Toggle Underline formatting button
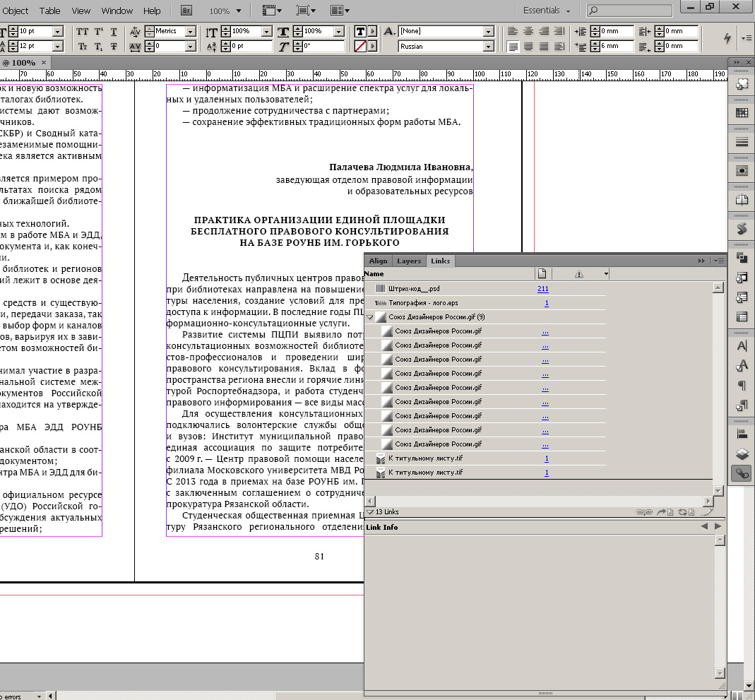 pos(114,32)
